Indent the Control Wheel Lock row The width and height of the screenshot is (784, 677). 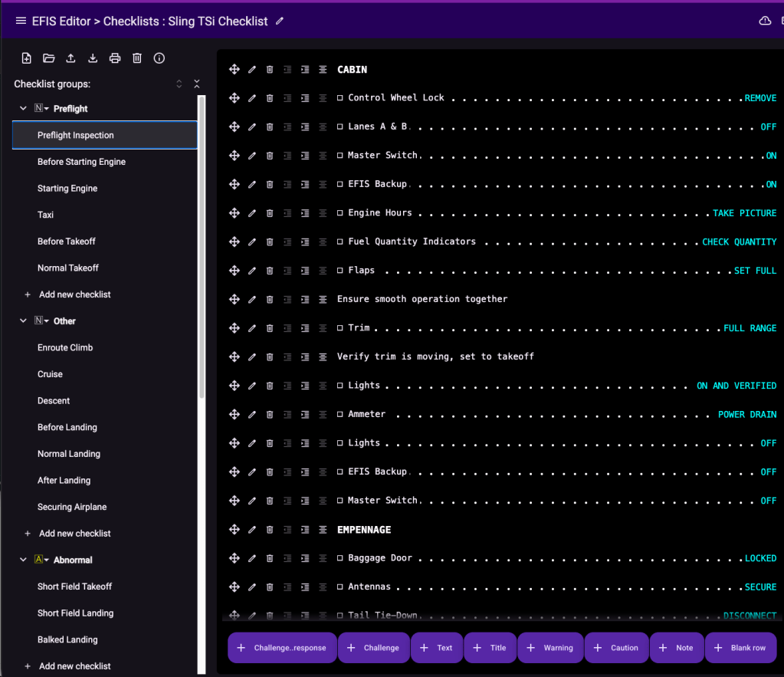(305, 98)
